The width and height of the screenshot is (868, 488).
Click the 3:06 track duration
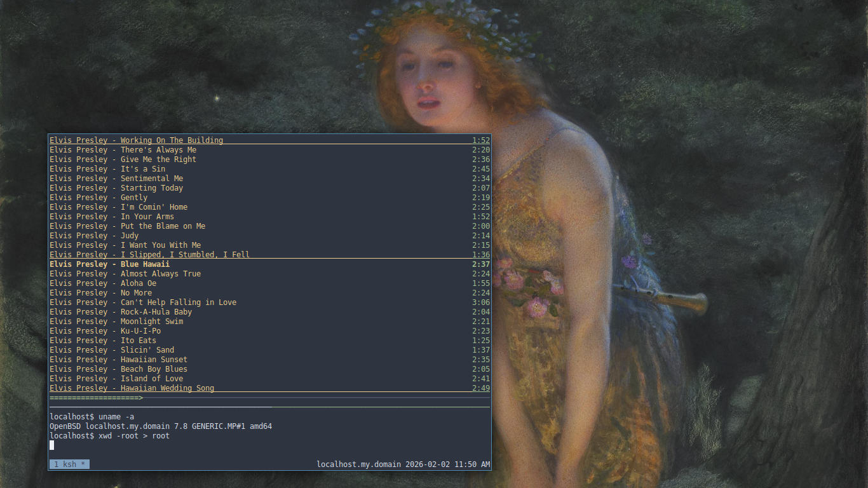tap(481, 302)
